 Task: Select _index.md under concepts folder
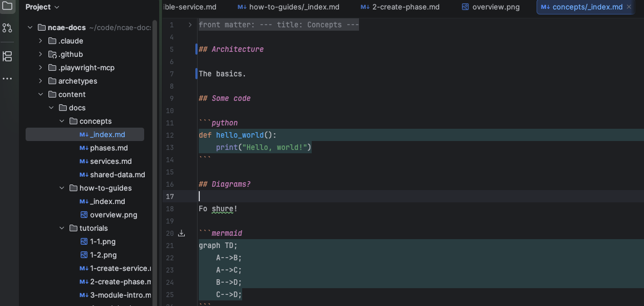pos(85,134)
